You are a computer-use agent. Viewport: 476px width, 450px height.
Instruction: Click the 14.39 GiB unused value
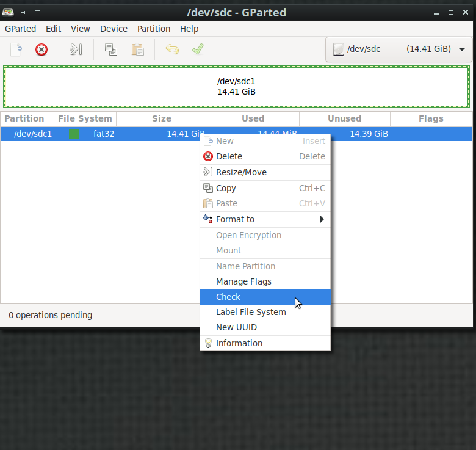[369, 134]
